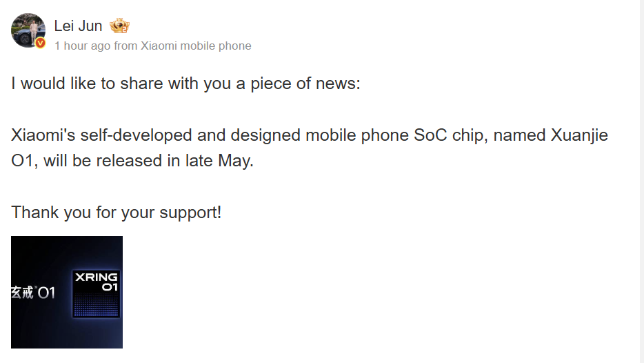
Task: Click the word "Xuanjie" in the post
Action: pyautogui.click(x=579, y=135)
